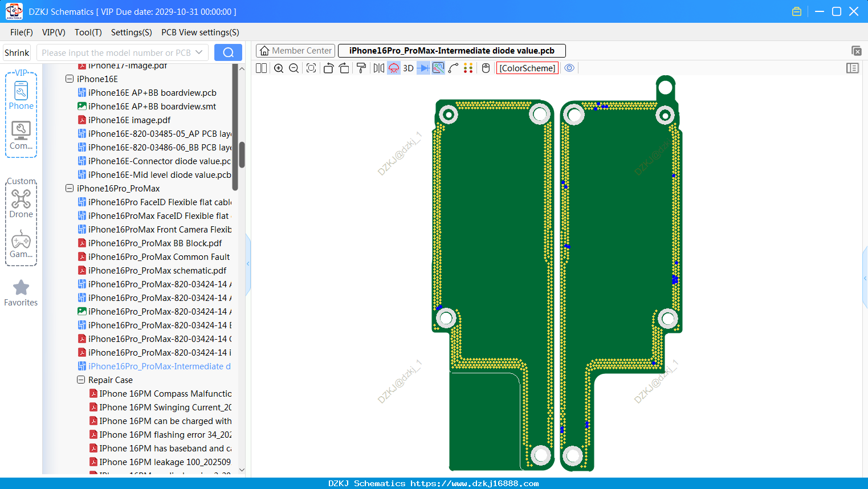This screenshot has width=868, height=489.
Task: Open Favorites from the sidebar
Action: [21, 293]
